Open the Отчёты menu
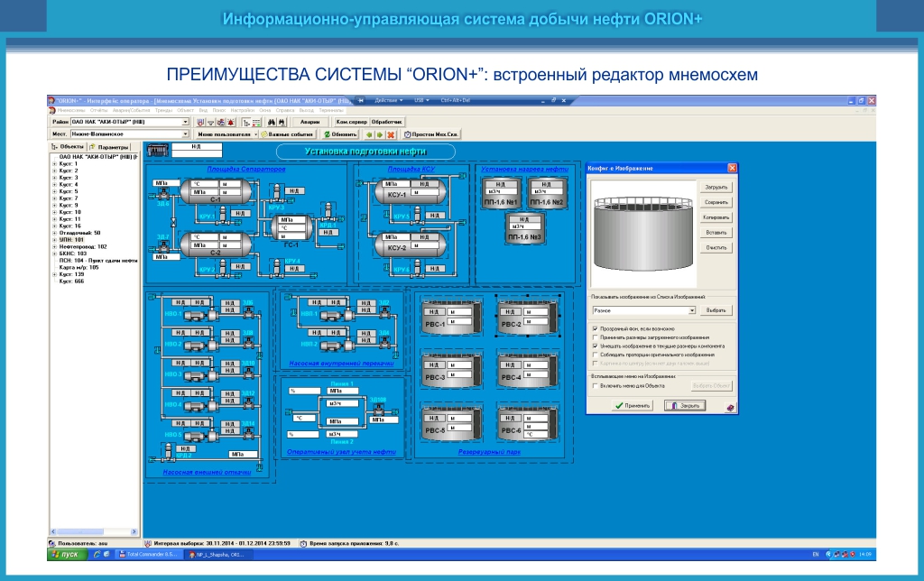The width and height of the screenshot is (924, 581). click(99, 110)
